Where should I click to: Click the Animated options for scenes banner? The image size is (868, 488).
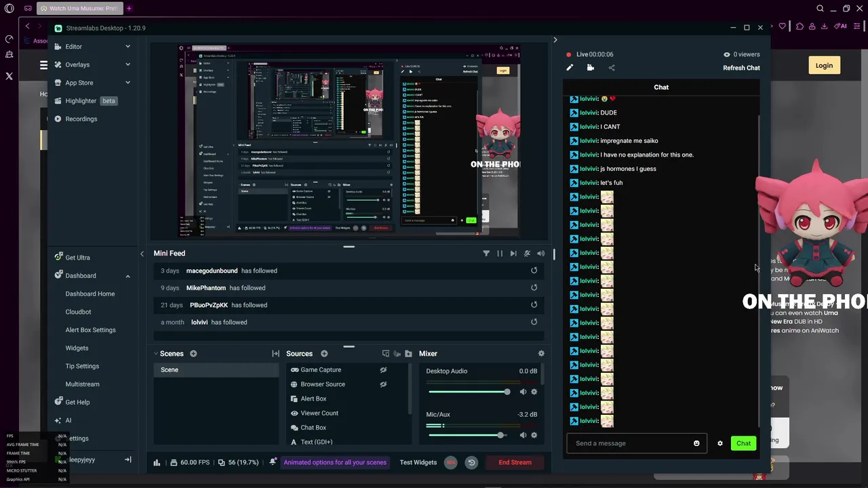335,462
